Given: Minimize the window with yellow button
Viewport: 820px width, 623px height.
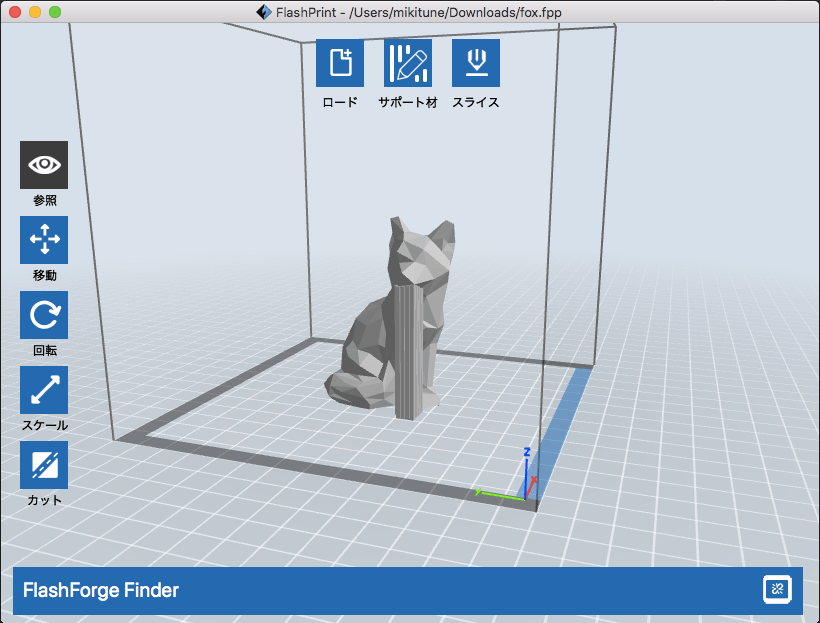Looking at the screenshot, I should click(x=35, y=12).
